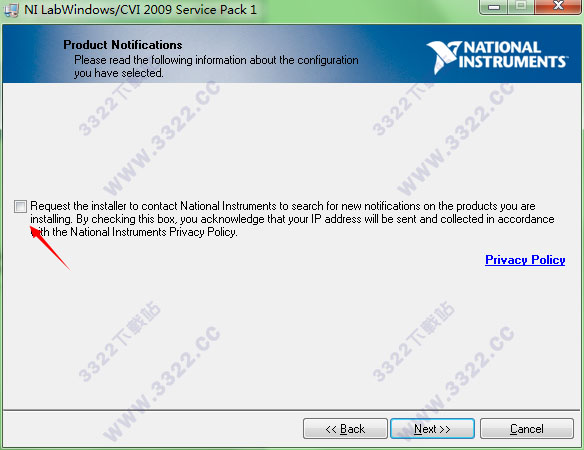Click the National Instruments logo text

point(513,55)
